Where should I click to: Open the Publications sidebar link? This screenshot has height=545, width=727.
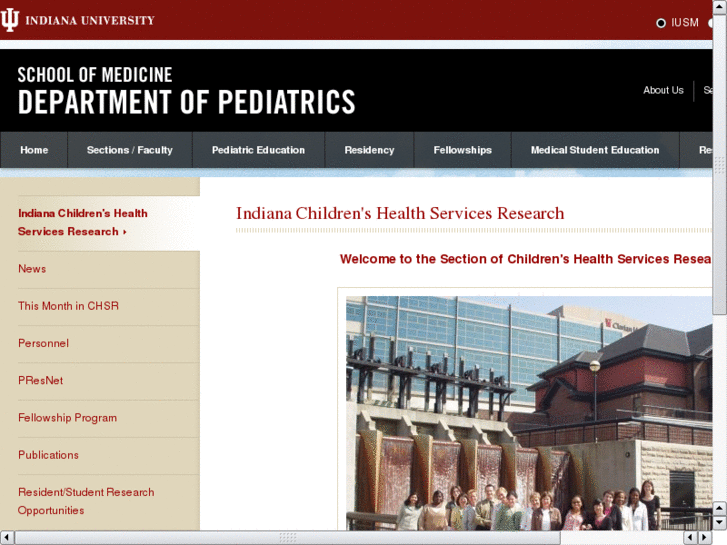[x=48, y=455]
